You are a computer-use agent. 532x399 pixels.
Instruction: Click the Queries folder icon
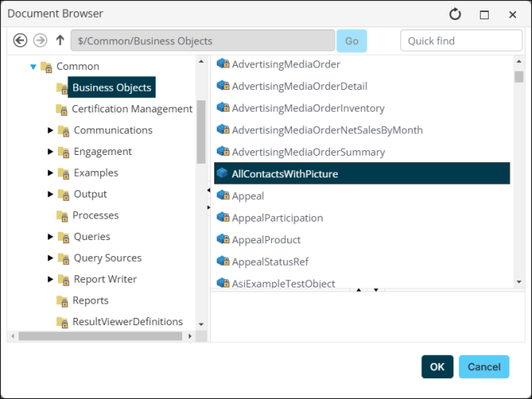click(63, 238)
